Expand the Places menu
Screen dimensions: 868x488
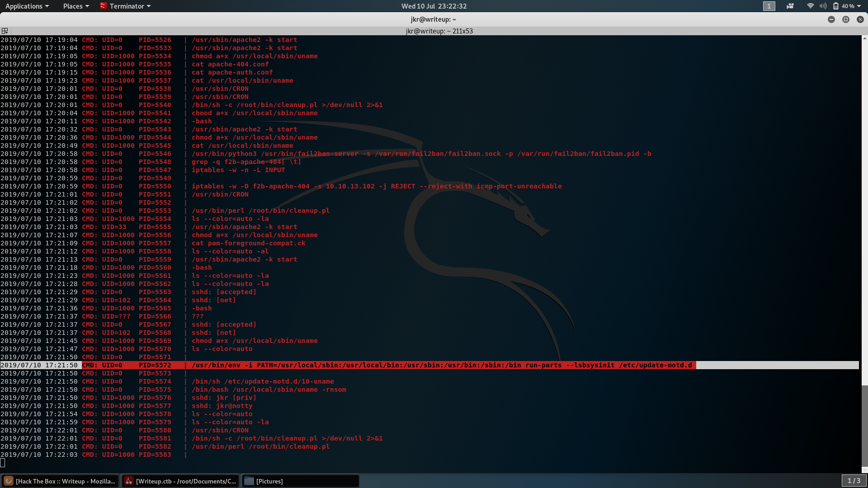pos(76,6)
